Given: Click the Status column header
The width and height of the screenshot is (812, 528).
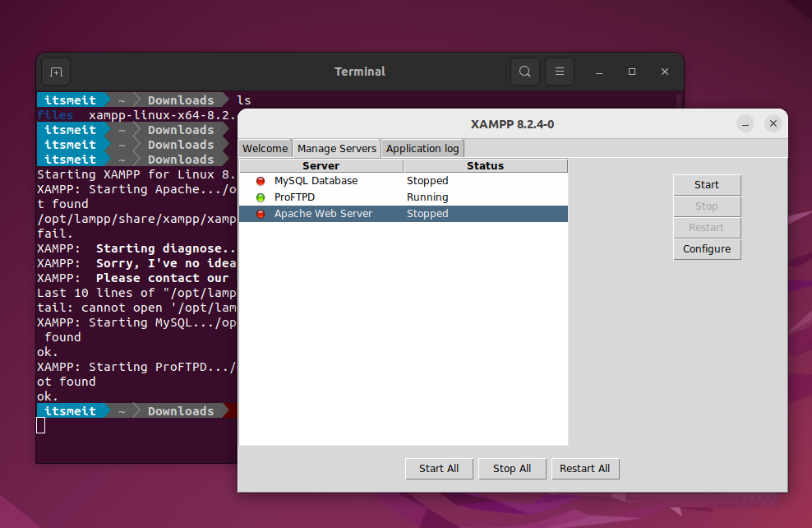Looking at the screenshot, I should click(x=485, y=165).
